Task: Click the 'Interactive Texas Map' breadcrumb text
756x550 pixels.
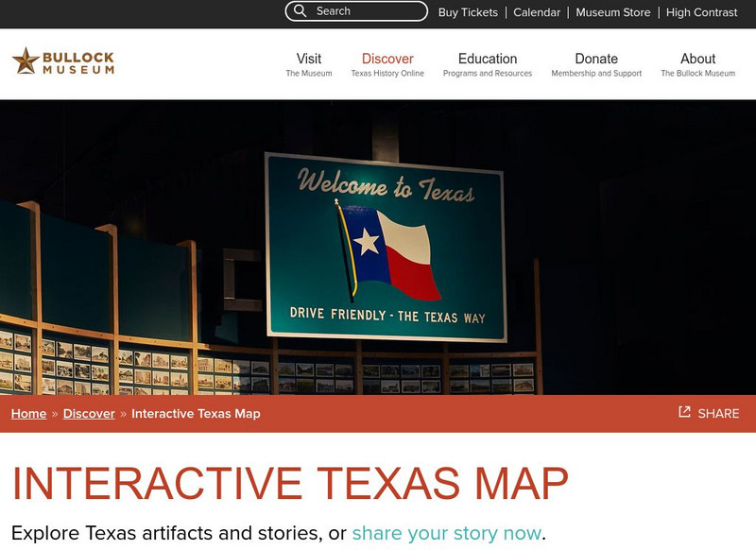Action: (196, 414)
